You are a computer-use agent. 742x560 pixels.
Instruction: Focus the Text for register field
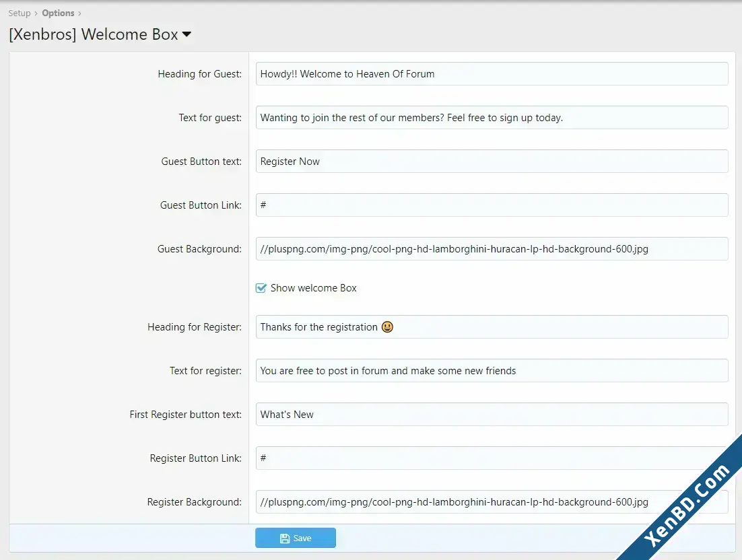492,370
